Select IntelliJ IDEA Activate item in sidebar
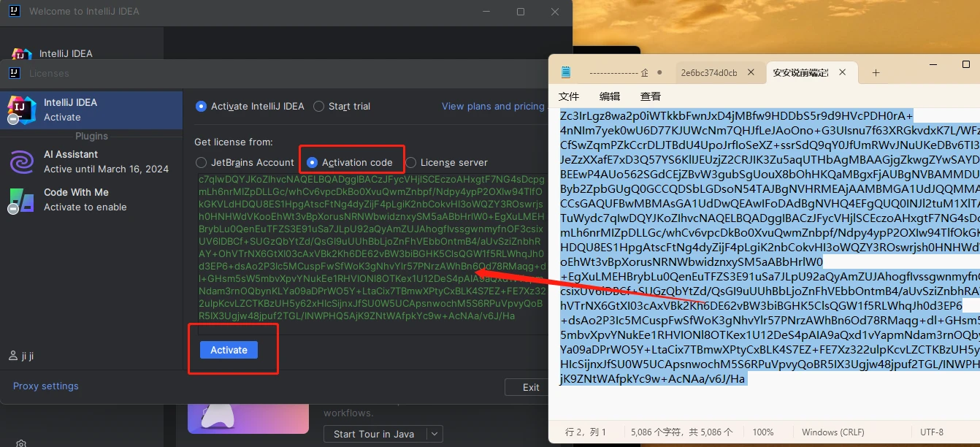The height and width of the screenshot is (447, 980). (x=91, y=110)
